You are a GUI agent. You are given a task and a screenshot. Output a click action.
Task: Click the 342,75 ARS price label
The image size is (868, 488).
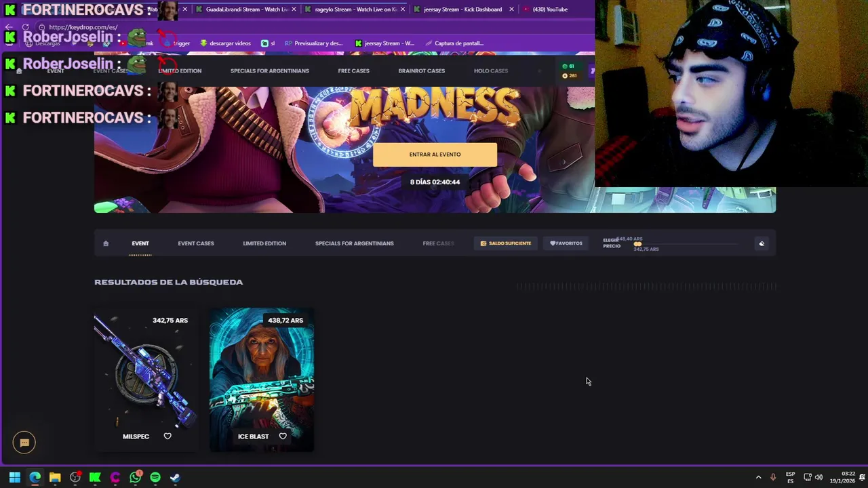pos(170,320)
